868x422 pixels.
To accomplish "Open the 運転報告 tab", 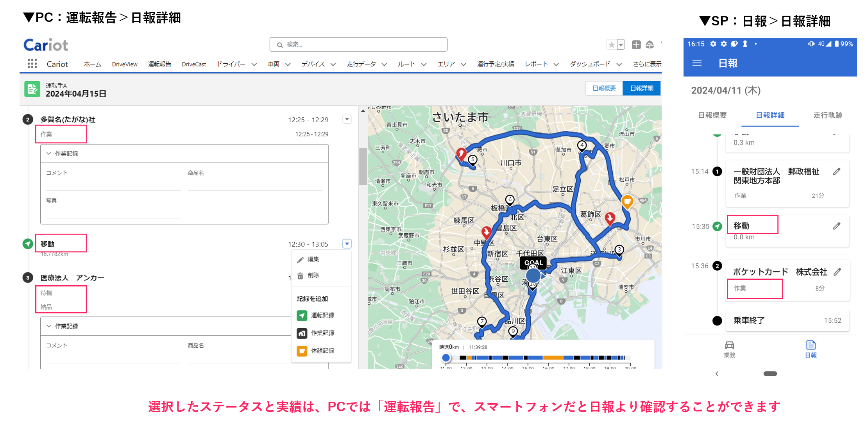I will point(159,64).
